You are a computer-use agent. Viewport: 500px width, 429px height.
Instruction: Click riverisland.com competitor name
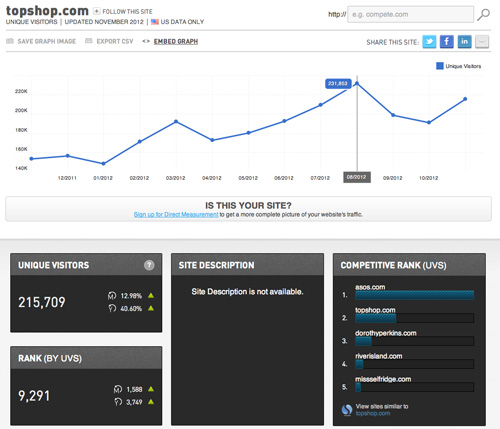(x=379, y=356)
